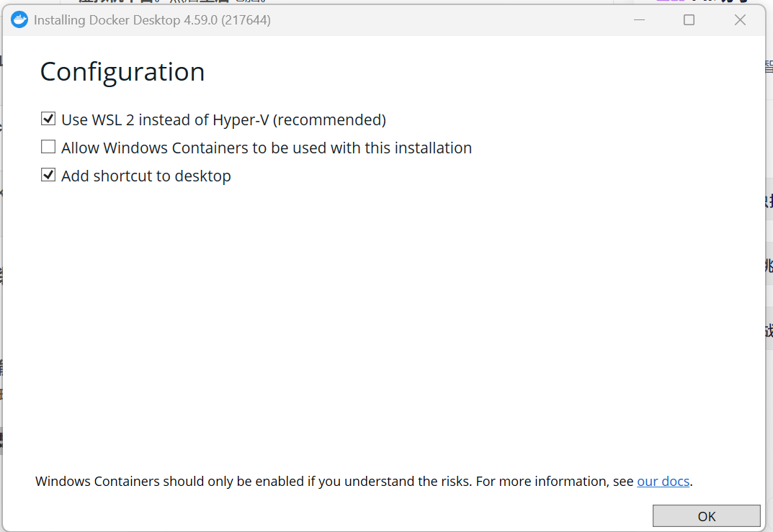
Task: Click the Configuration heading
Action: (122, 73)
